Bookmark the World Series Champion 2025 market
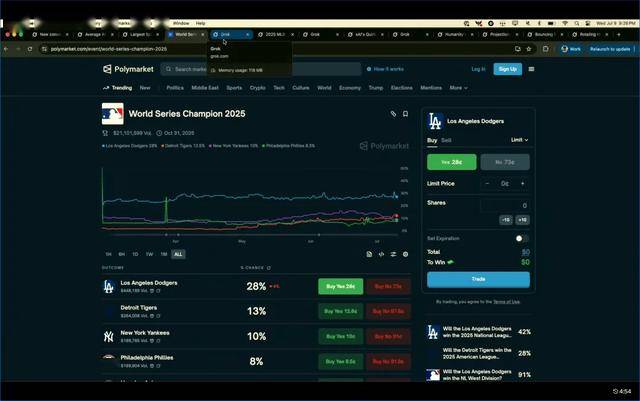The height and width of the screenshot is (401, 640). (x=405, y=114)
